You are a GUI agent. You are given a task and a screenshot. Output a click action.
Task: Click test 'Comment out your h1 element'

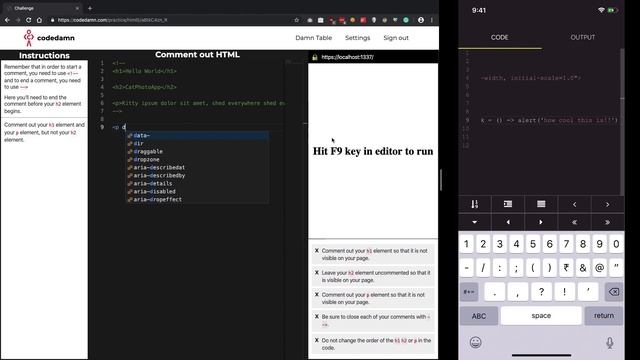373,254
